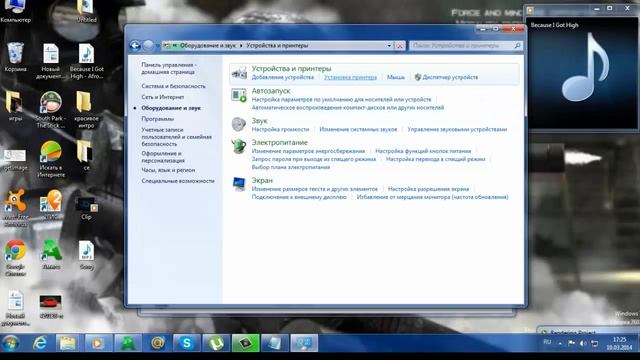Open Учетные записи пользователей sidebar entry
Screen dimensions: 640x360
coord(176,137)
